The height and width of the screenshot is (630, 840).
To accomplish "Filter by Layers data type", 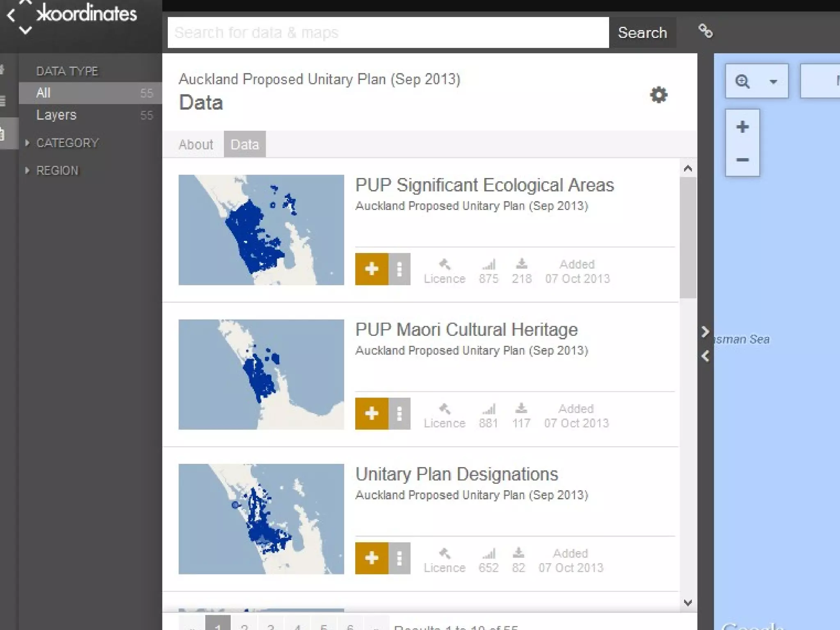I will [x=57, y=115].
